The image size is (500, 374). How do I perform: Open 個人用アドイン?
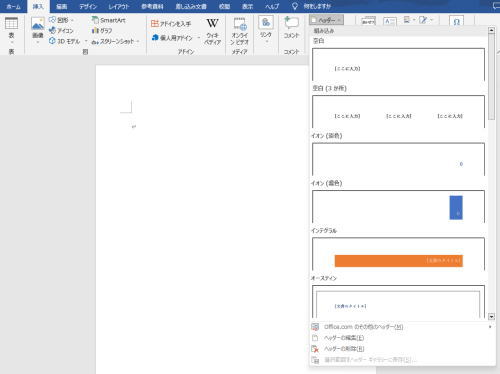172,38
